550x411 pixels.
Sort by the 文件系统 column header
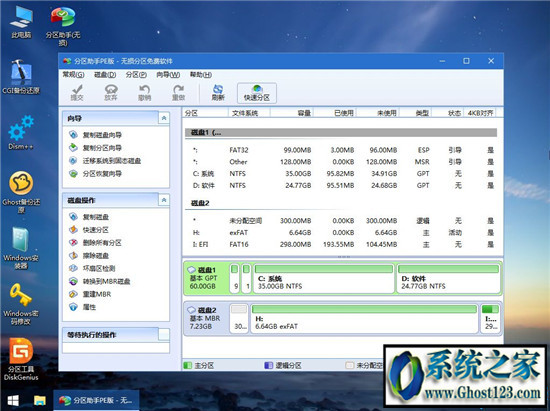[x=249, y=113]
